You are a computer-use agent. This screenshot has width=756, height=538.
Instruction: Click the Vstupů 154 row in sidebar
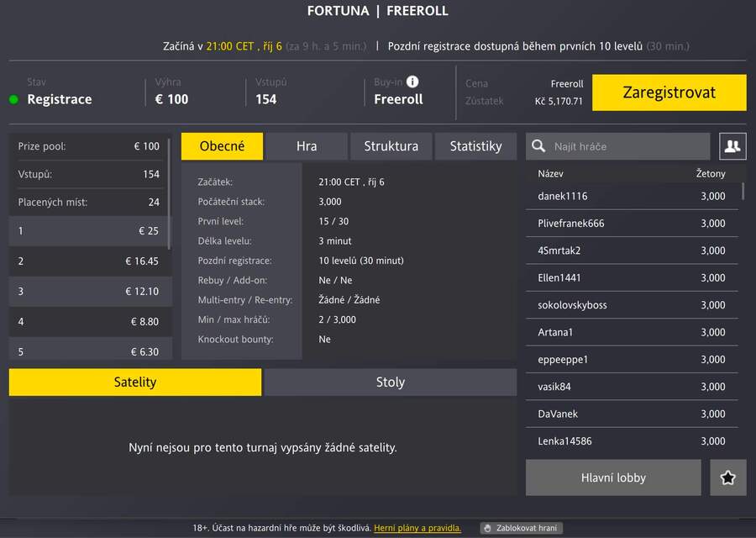pos(89,174)
